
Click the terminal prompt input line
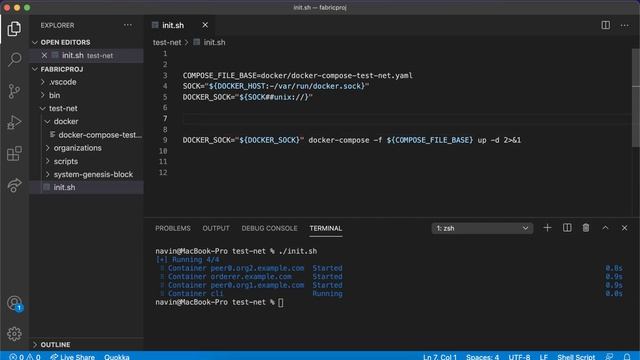[219, 302]
